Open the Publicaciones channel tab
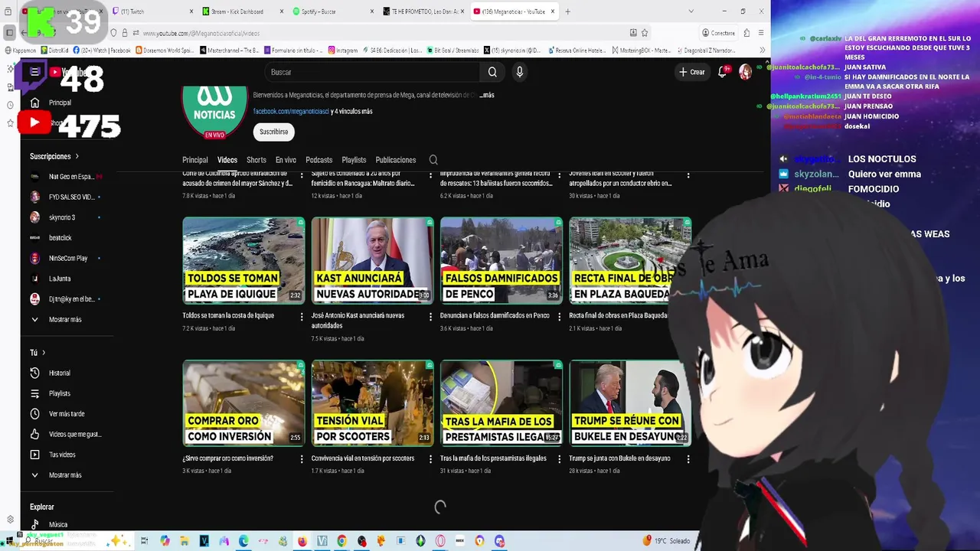Image resolution: width=980 pixels, height=551 pixels. point(395,160)
